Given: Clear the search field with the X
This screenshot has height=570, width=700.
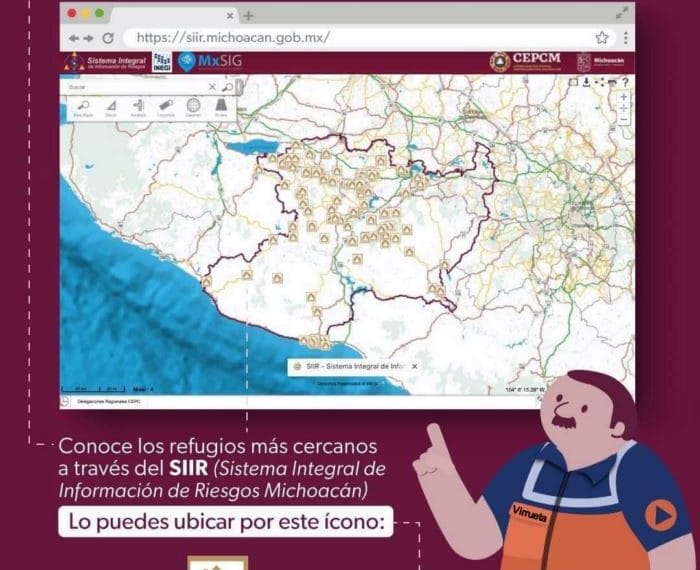Looking at the screenshot, I should click(212, 87).
